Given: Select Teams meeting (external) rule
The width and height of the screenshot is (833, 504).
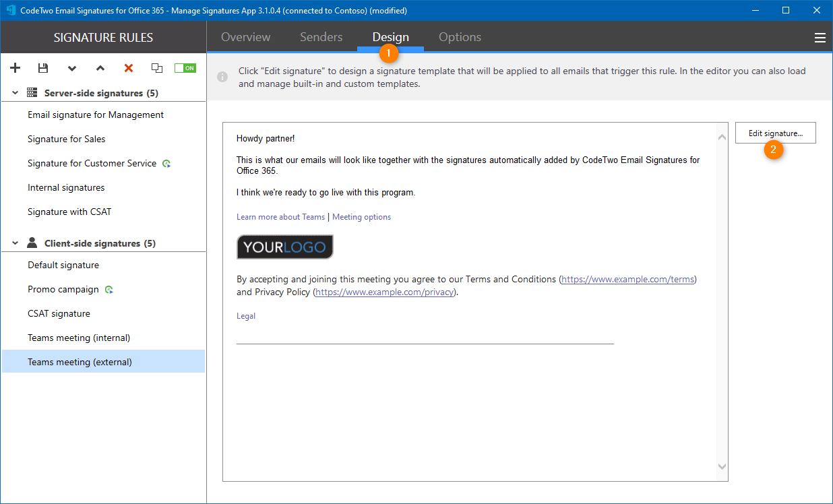Looking at the screenshot, I should click(104, 362).
